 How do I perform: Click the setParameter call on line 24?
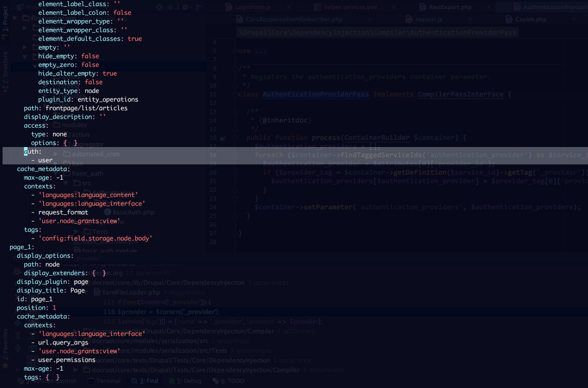pos(328,207)
